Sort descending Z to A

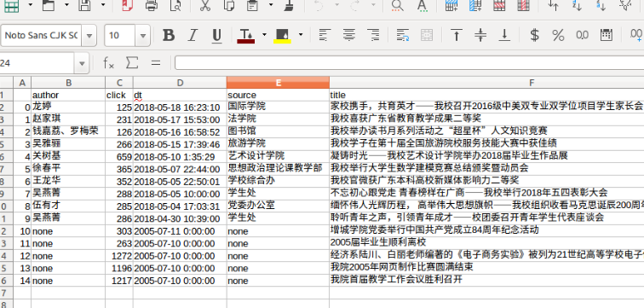(601, 5)
